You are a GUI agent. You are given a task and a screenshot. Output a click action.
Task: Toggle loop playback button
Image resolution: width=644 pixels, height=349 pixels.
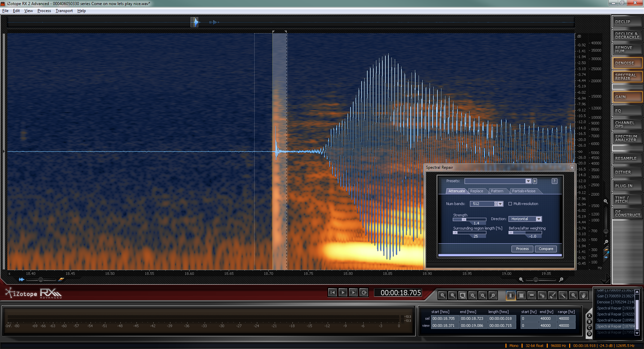(364, 293)
